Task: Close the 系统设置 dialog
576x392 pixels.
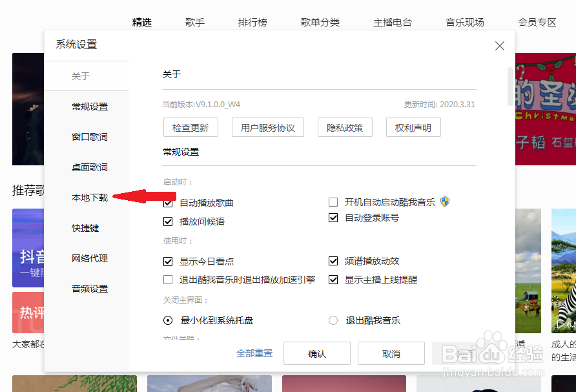Action: pos(500,46)
